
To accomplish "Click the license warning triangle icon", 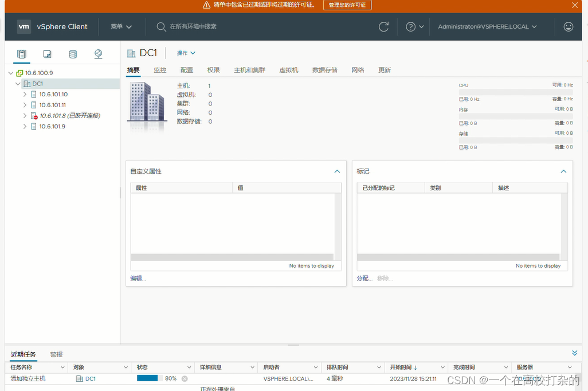I will point(206,5).
